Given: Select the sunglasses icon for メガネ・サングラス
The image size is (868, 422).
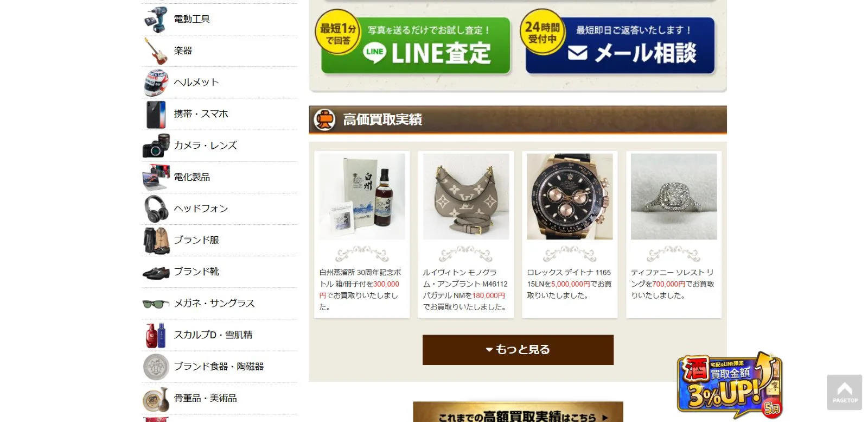Looking at the screenshot, I should coord(156,304).
